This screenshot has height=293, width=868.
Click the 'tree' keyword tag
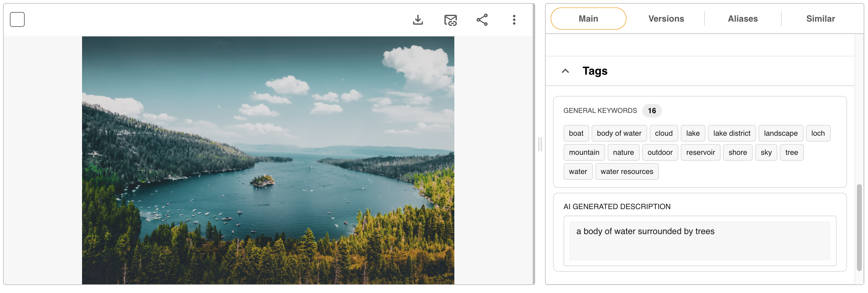[792, 153]
